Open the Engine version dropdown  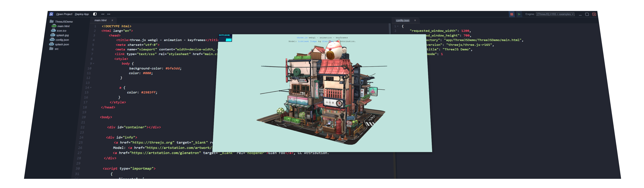(x=555, y=14)
